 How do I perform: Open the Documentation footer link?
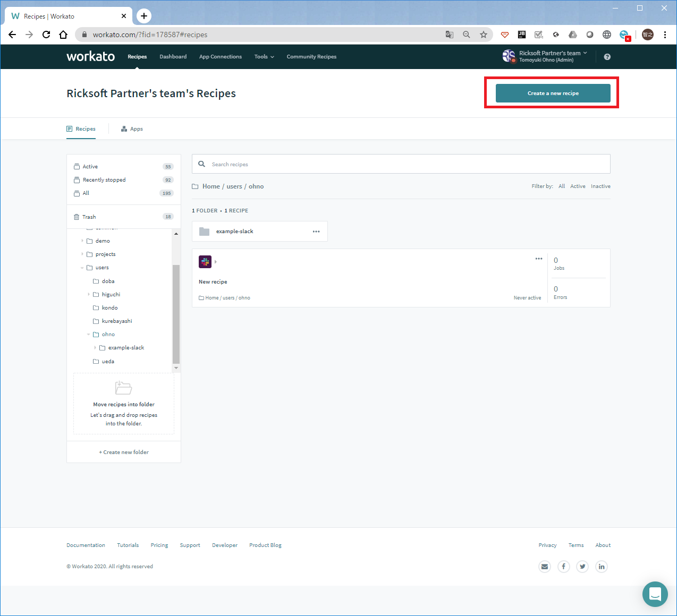pos(86,545)
